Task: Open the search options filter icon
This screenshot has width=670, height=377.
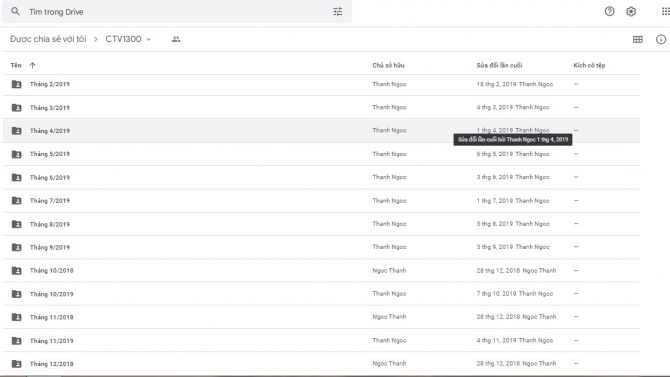Action: pos(338,12)
